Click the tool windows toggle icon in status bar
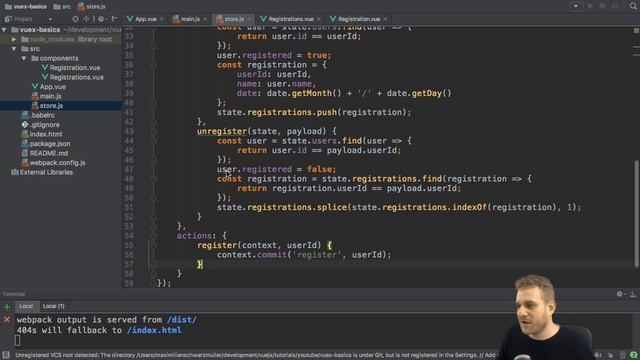 pyautogui.click(x=6, y=355)
